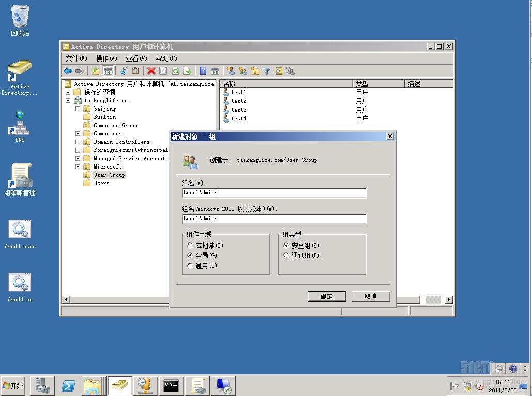Viewport: 532px width, 396px height.
Task: Select the User Group tree item
Action: [109, 175]
